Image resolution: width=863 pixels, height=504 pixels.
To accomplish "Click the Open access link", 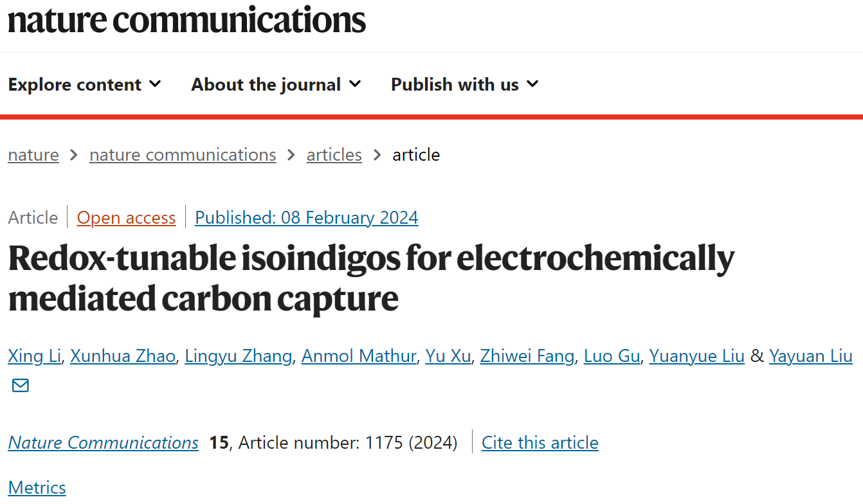I will point(126,218).
